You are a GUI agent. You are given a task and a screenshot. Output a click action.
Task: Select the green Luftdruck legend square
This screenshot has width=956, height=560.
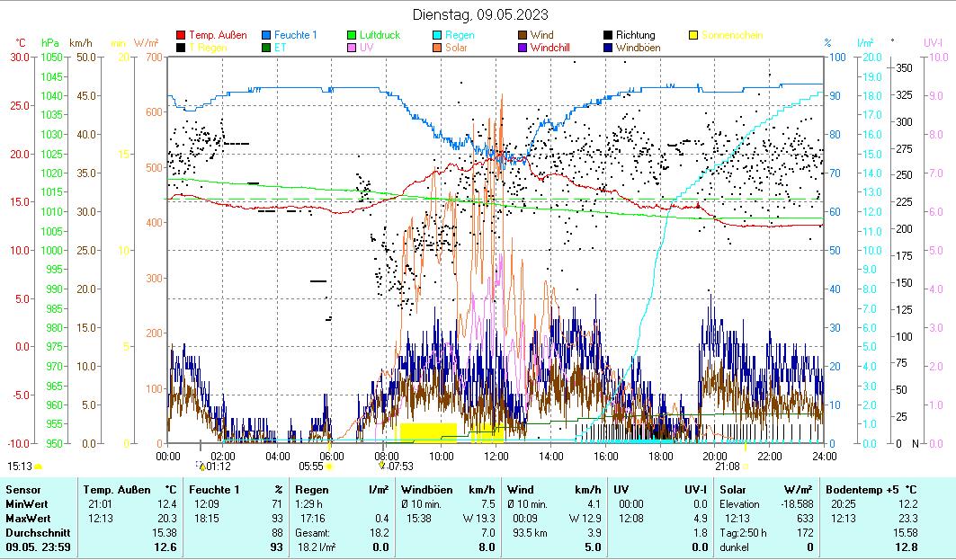[x=352, y=35]
